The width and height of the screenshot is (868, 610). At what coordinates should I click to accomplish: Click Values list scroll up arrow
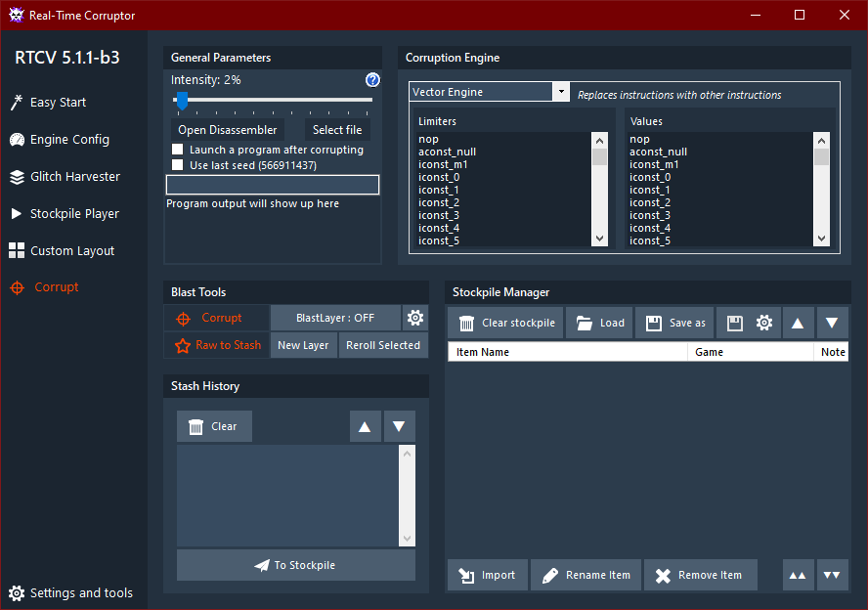pyautogui.click(x=821, y=141)
